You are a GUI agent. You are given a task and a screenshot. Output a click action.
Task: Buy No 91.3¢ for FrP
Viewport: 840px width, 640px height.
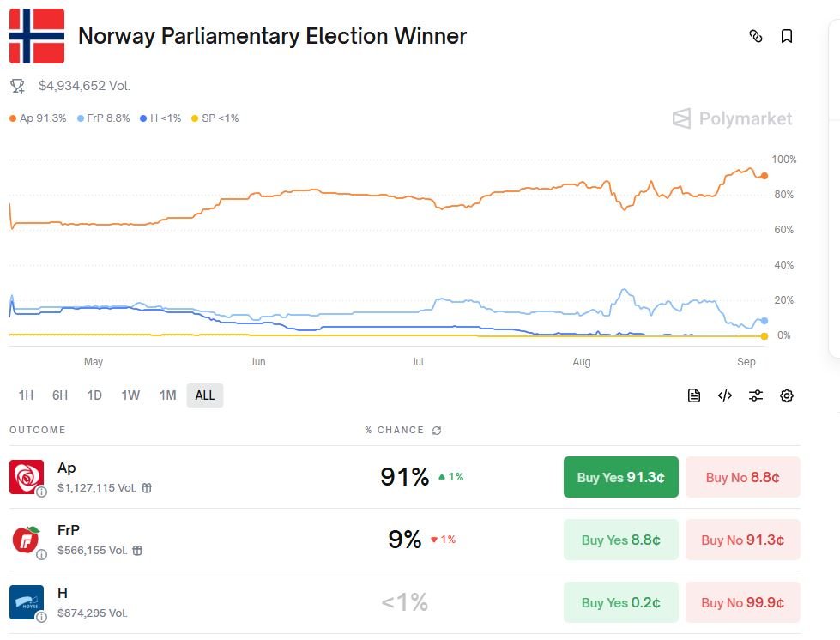[x=742, y=540]
